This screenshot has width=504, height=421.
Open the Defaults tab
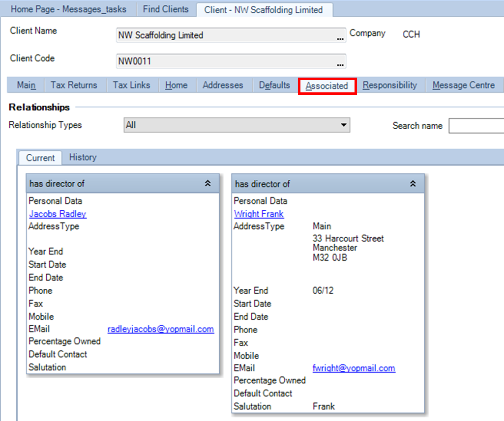pos(274,85)
